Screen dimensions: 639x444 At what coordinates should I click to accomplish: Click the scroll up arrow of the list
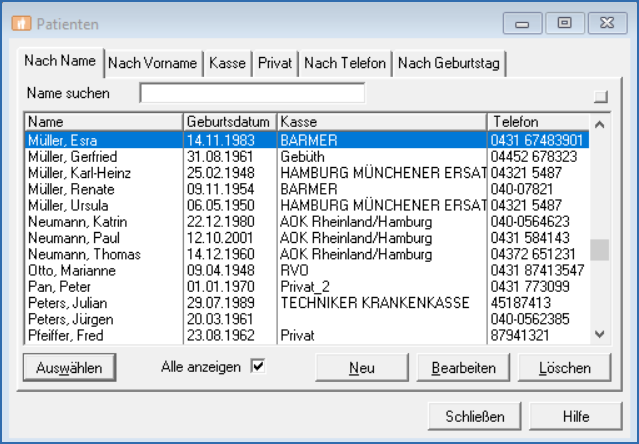(599, 124)
